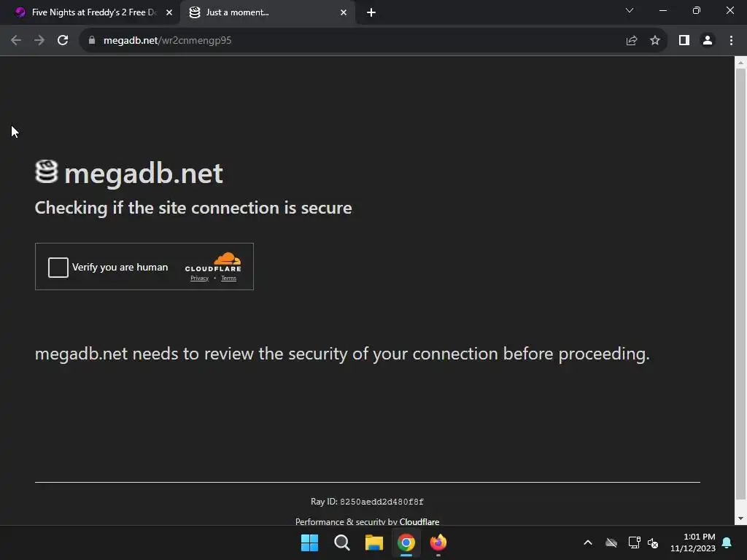Click the vertical scrollbar thumb
Screen dimensions: 747x560
(740, 284)
